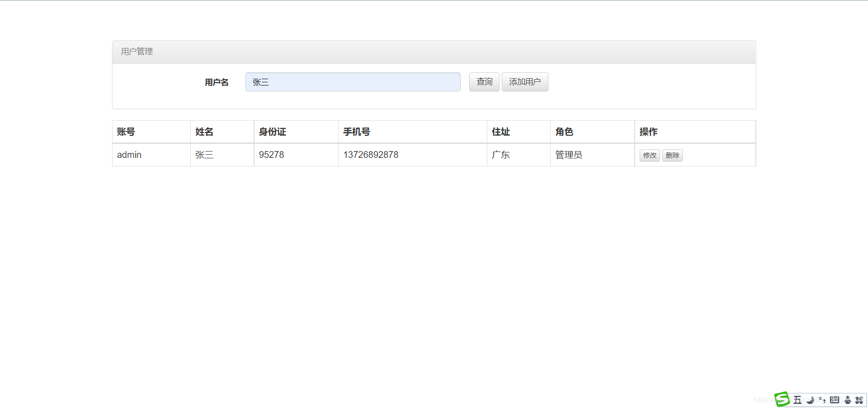The image size is (868, 408).
Task: Toggle the moon half-width icon
Action: [x=810, y=400]
